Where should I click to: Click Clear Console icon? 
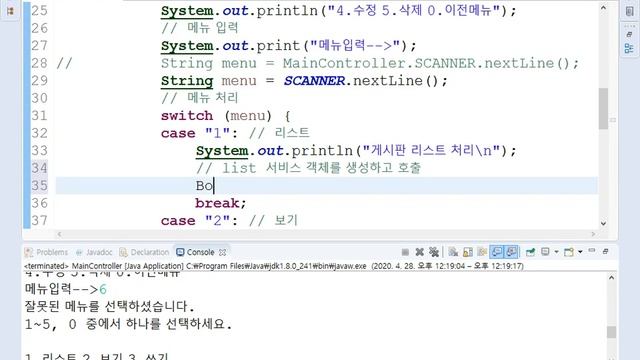tap(453, 252)
